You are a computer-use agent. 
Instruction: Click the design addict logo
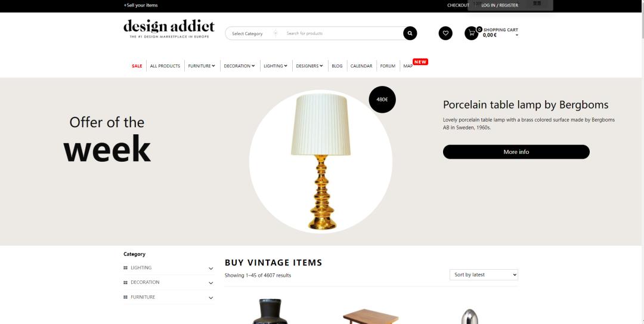[x=169, y=29]
